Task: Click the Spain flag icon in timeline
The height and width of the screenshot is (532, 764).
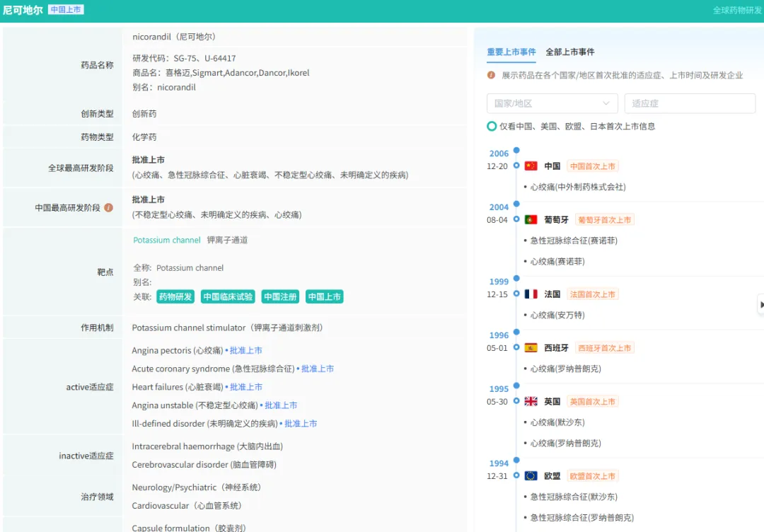Action: (x=531, y=348)
